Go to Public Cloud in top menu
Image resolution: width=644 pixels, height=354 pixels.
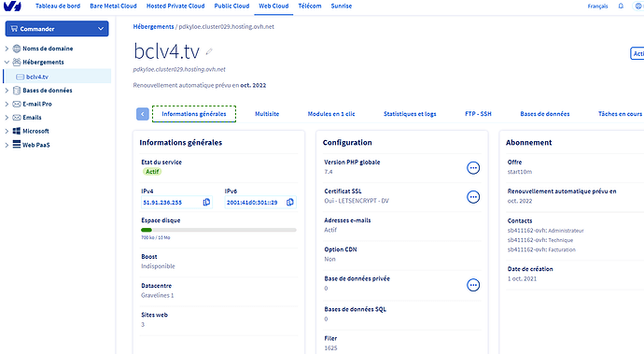tap(231, 7)
